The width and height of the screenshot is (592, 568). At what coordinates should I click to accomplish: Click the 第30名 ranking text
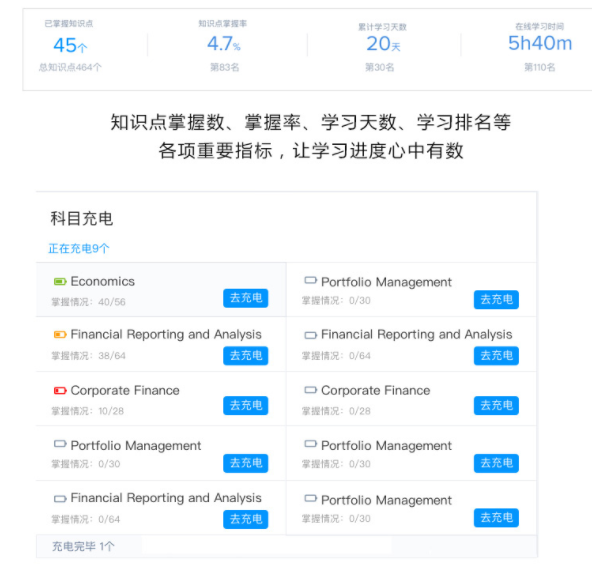click(379, 68)
